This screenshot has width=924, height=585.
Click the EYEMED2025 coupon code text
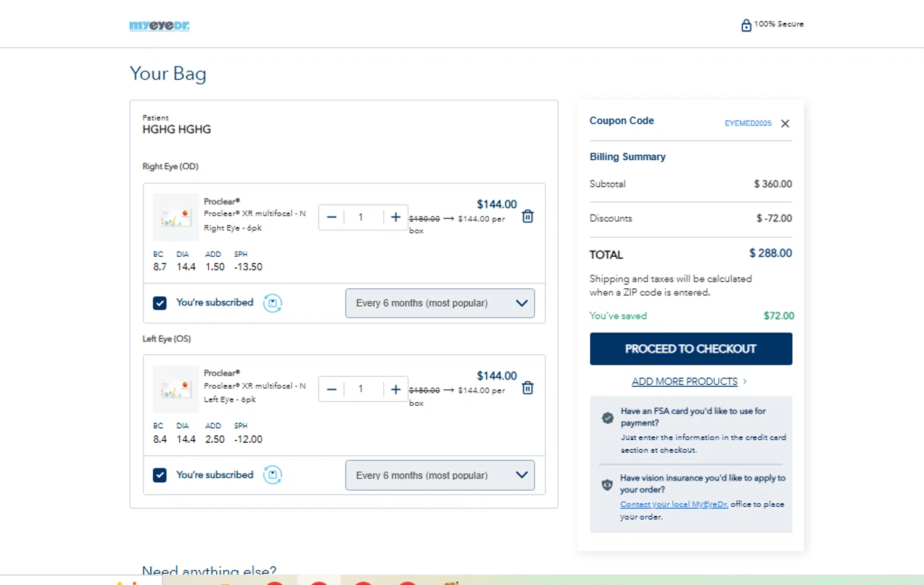tap(748, 124)
